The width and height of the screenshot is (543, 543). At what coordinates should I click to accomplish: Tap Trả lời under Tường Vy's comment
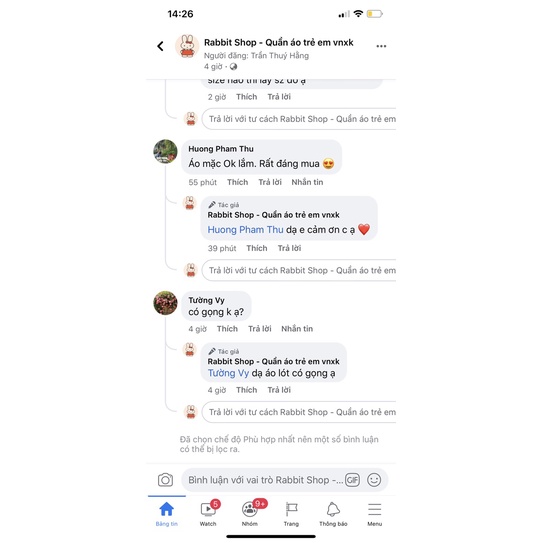260,329
